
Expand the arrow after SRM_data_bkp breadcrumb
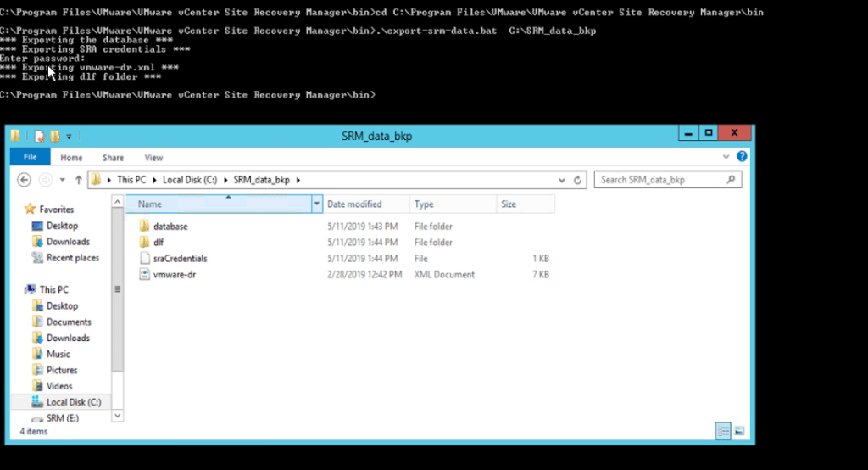298,180
